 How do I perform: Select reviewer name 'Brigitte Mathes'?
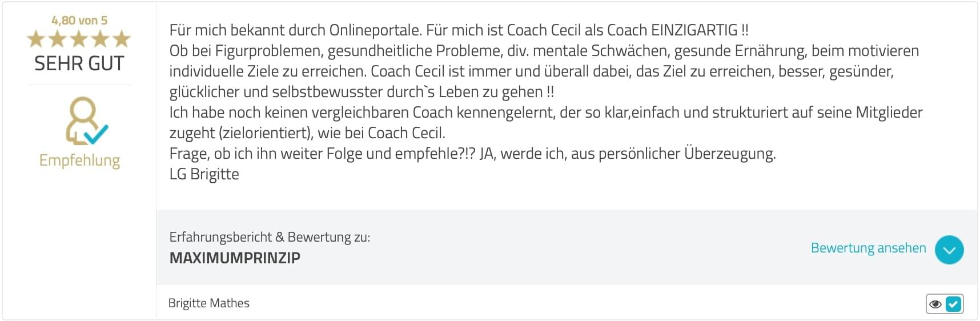pos(209,303)
